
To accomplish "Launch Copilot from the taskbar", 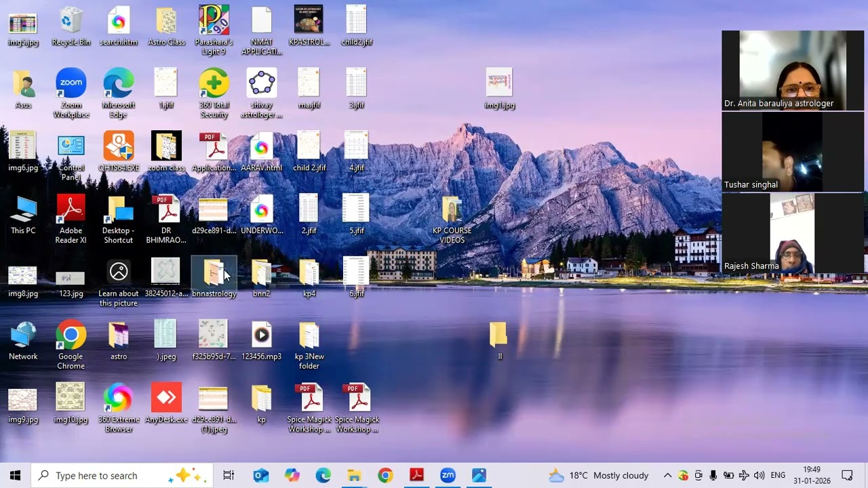I will (x=292, y=475).
